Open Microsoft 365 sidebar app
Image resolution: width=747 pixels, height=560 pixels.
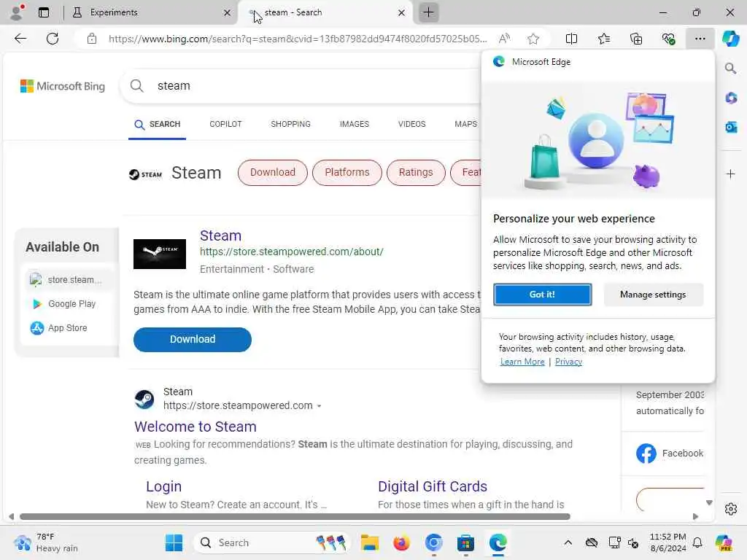coord(731,98)
